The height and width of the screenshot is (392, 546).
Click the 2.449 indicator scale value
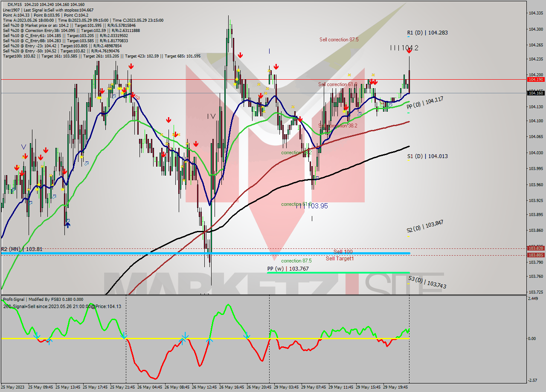534,299
